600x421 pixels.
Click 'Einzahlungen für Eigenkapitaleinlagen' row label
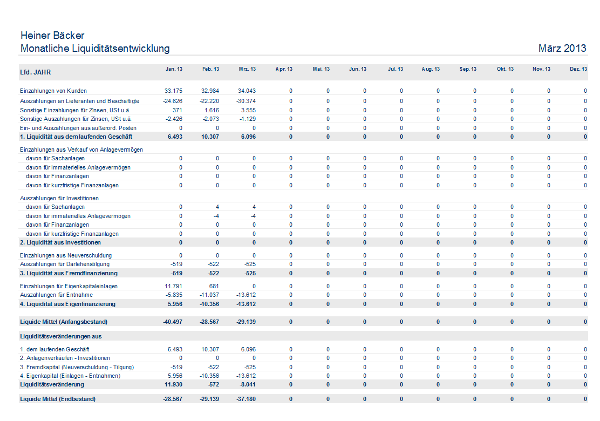[69, 286]
